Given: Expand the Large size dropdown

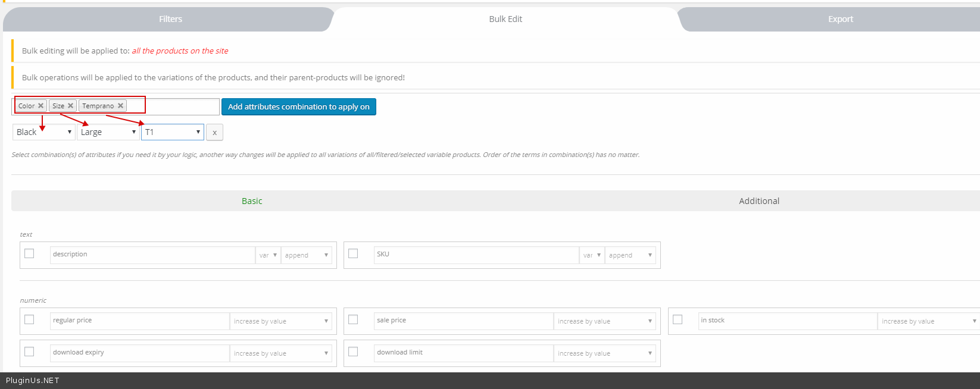Looking at the screenshot, I should pyautogui.click(x=108, y=132).
